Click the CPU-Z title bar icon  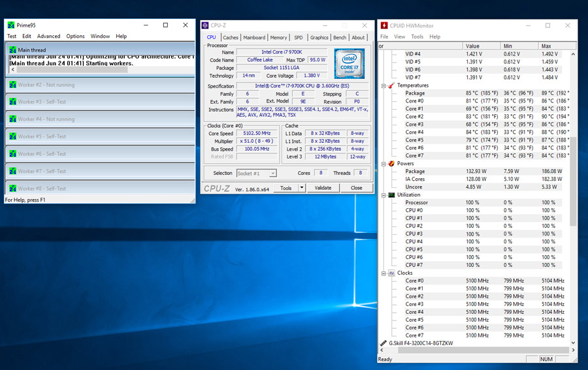pos(205,25)
